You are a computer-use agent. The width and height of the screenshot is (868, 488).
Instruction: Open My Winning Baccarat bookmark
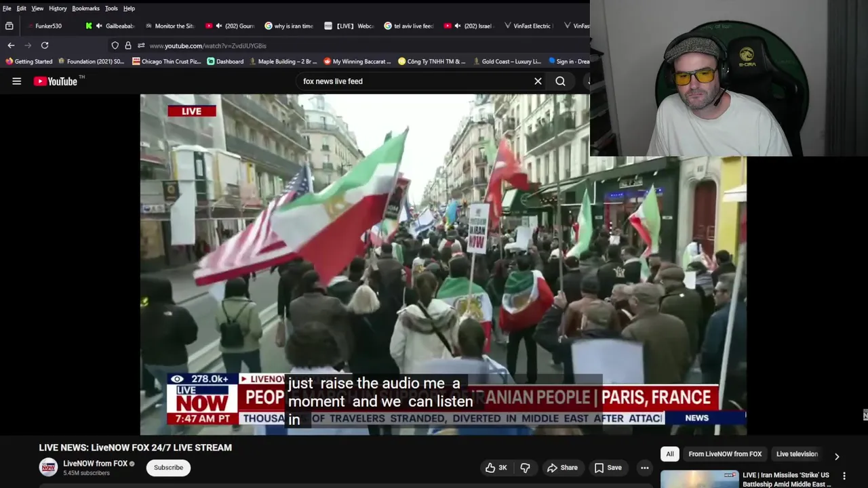tap(357, 61)
